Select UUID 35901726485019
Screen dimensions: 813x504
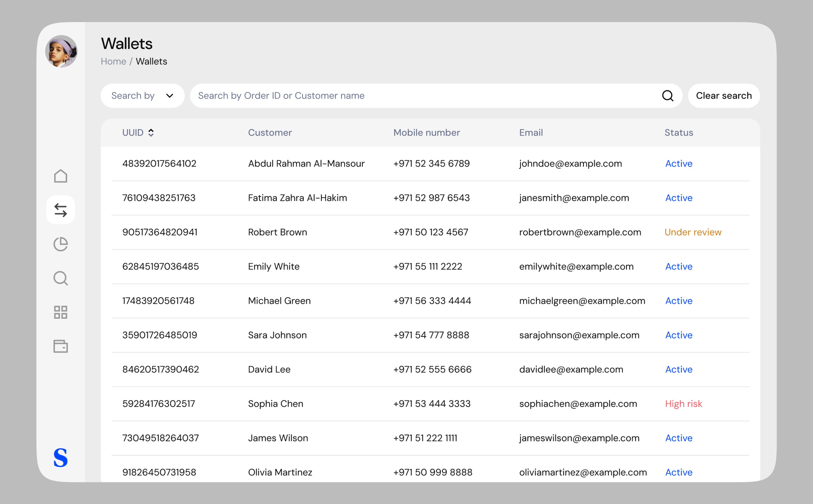pos(160,335)
